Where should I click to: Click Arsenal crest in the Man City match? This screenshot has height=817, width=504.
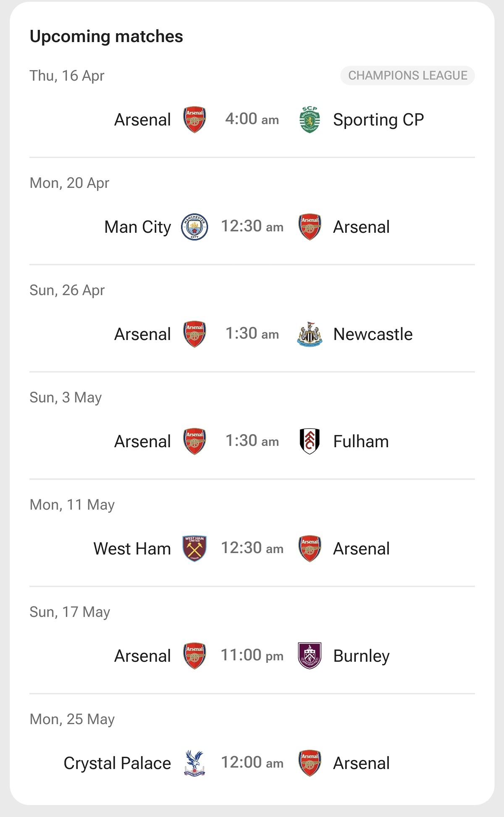coord(310,227)
